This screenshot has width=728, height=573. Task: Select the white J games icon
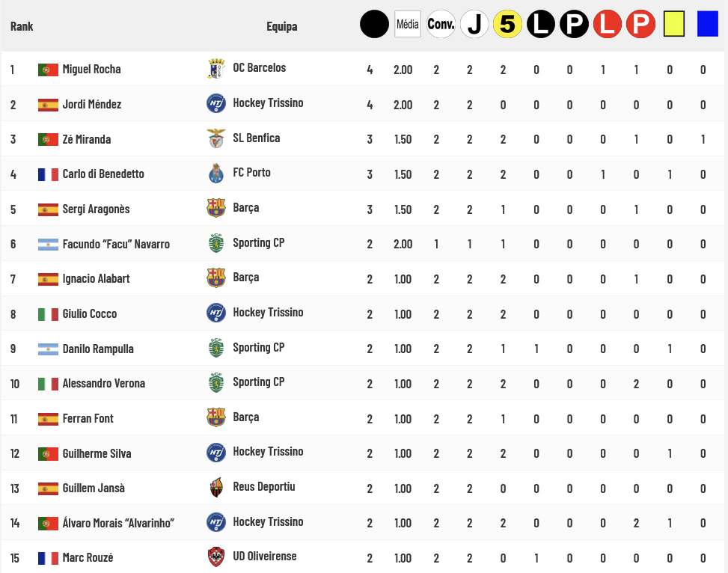pyautogui.click(x=474, y=24)
